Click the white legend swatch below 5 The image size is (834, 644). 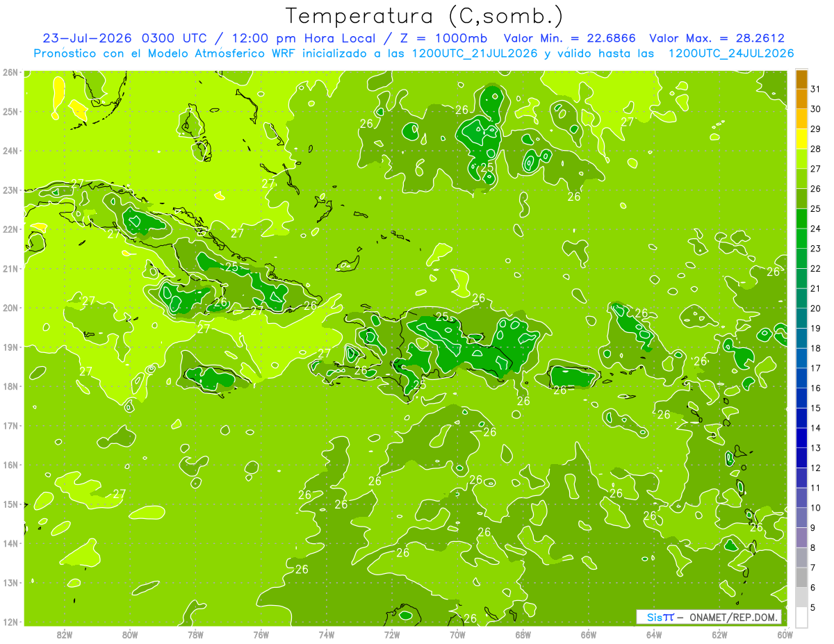pos(801,616)
